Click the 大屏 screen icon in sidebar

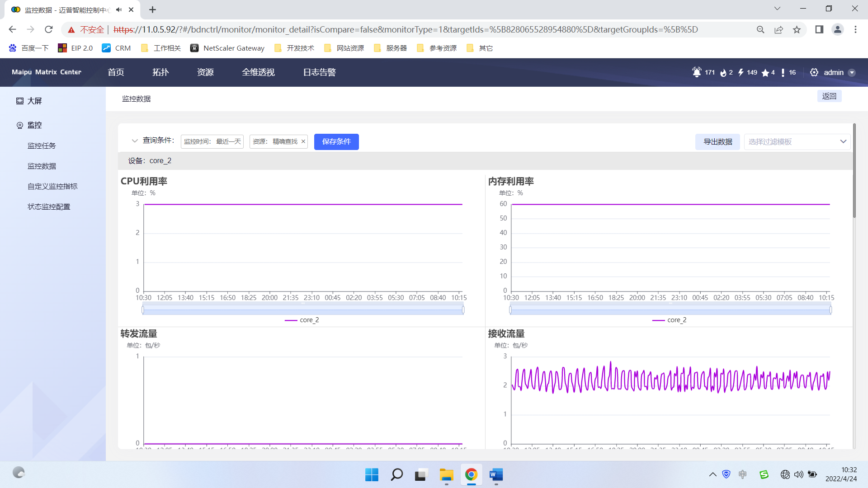point(20,101)
